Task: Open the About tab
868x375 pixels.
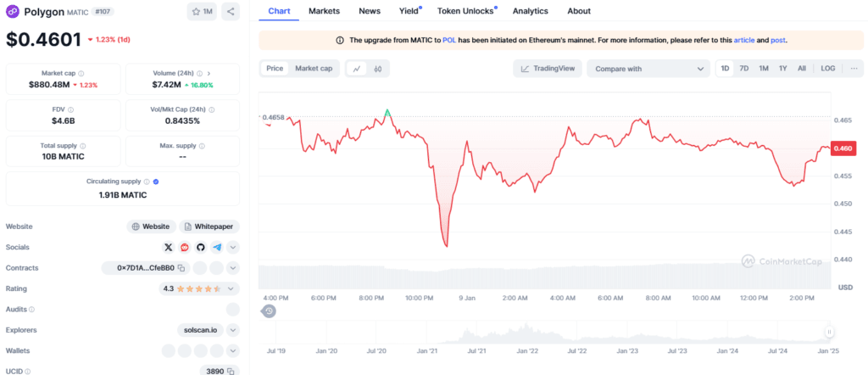Action: click(579, 10)
